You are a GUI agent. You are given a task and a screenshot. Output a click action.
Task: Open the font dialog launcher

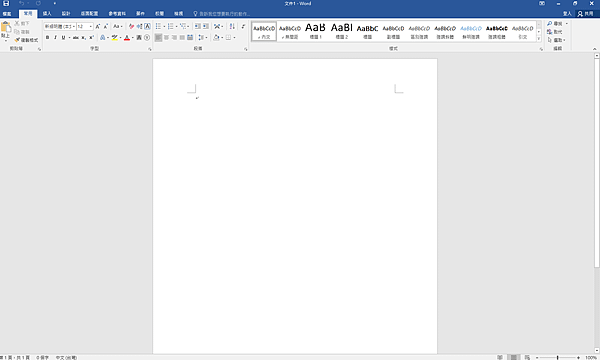point(150,49)
